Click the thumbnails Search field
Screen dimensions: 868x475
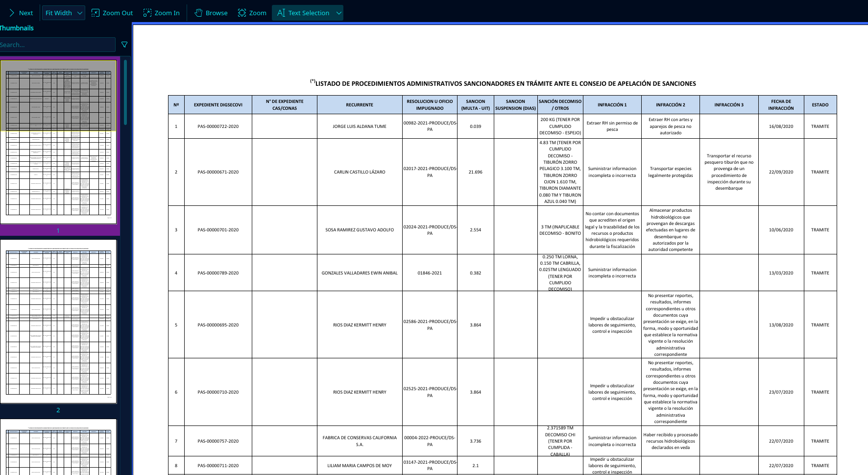[x=56, y=45]
